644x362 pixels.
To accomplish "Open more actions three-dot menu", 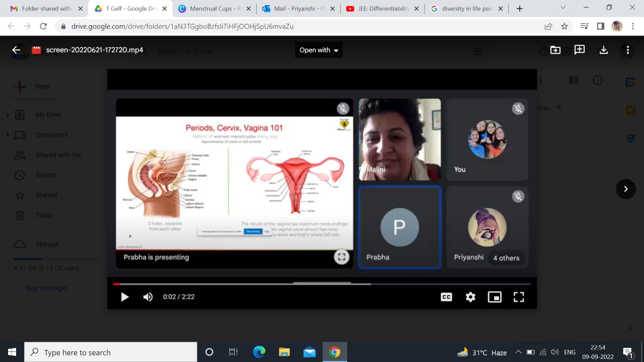I will click(627, 50).
